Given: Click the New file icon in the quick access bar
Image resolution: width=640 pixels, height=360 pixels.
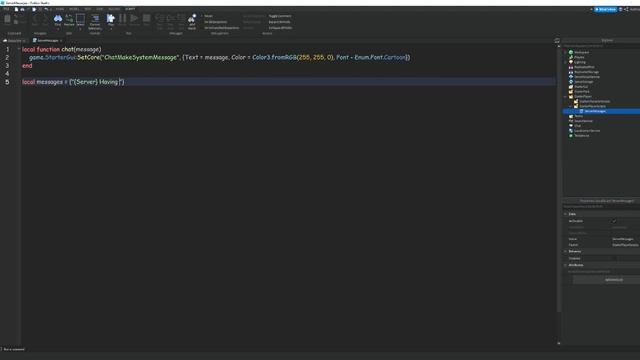Looking at the screenshot, I should (x=16, y=9).
